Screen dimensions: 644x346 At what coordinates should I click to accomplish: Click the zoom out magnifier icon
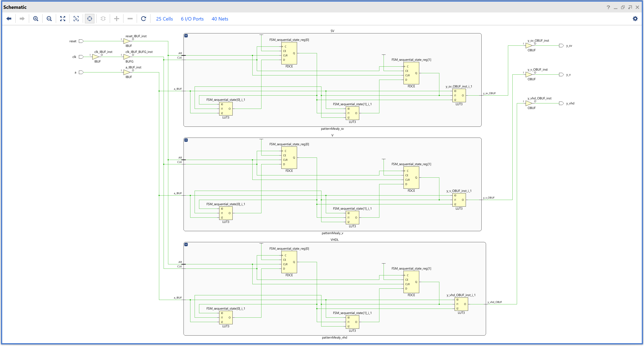(x=49, y=19)
